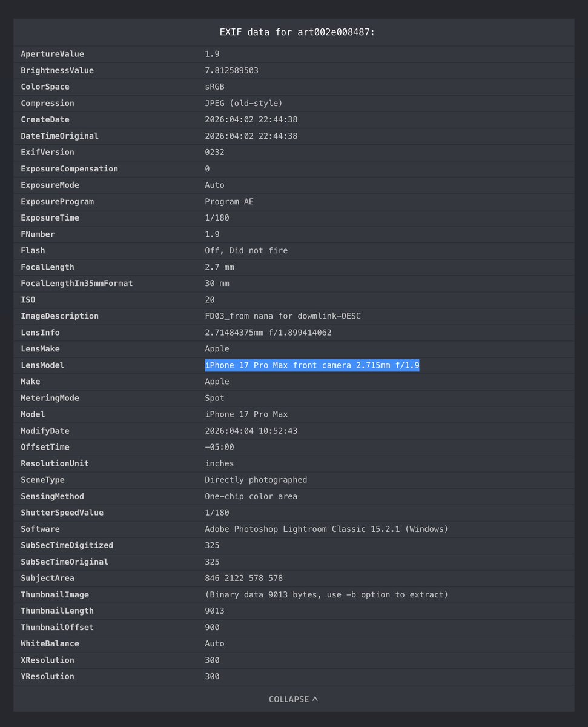This screenshot has height=727, width=588.
Task: Click the ColorSpace value sRGB
Action: tap(214, 87)
